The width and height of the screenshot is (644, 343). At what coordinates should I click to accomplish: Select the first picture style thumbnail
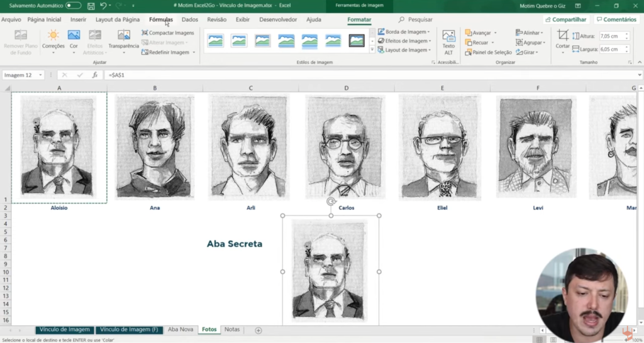coord(216,41)
